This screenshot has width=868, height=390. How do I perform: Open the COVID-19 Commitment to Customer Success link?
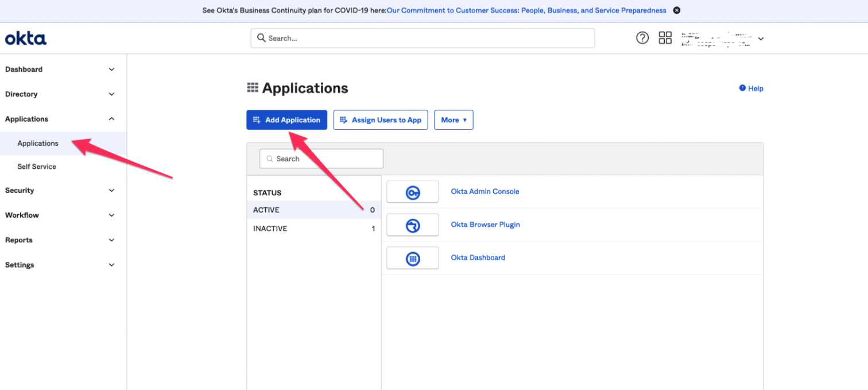(x=526, y=10)
